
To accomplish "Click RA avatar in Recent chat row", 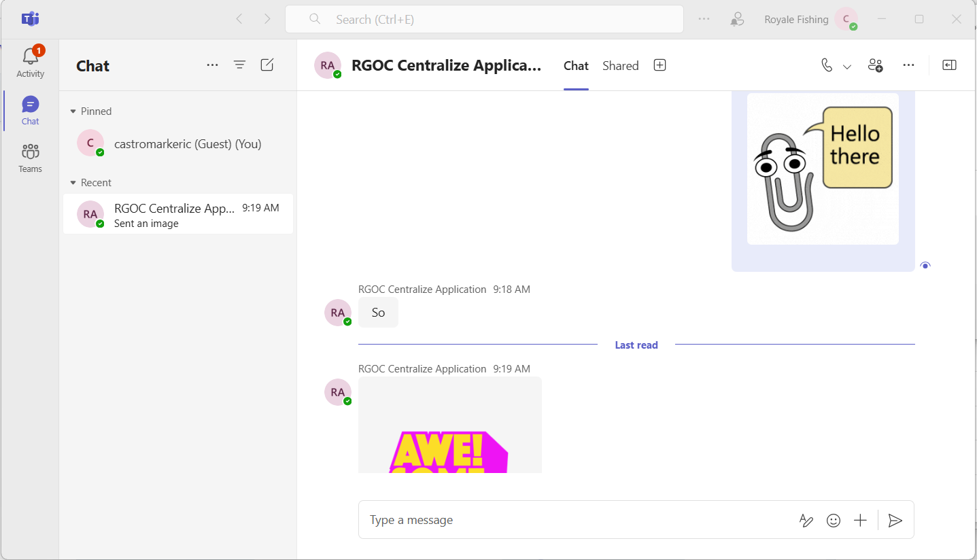I will point(90,214).
